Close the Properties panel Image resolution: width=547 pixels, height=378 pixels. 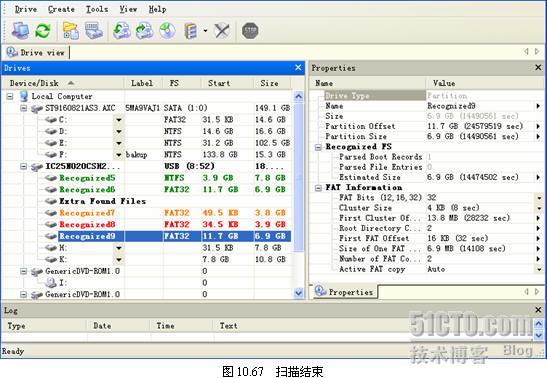coord(538,68)
